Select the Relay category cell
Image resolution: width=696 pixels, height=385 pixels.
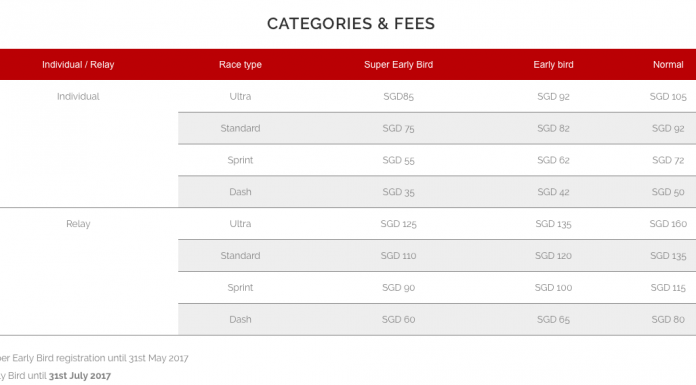tap(78, 224)
